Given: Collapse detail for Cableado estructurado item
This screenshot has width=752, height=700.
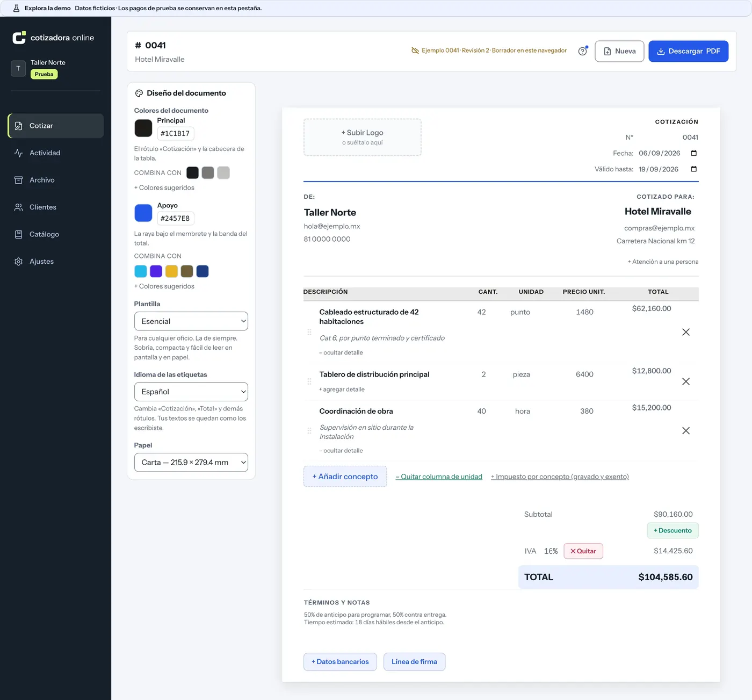Looking at the screenshot, I should (x=341, y=353).
